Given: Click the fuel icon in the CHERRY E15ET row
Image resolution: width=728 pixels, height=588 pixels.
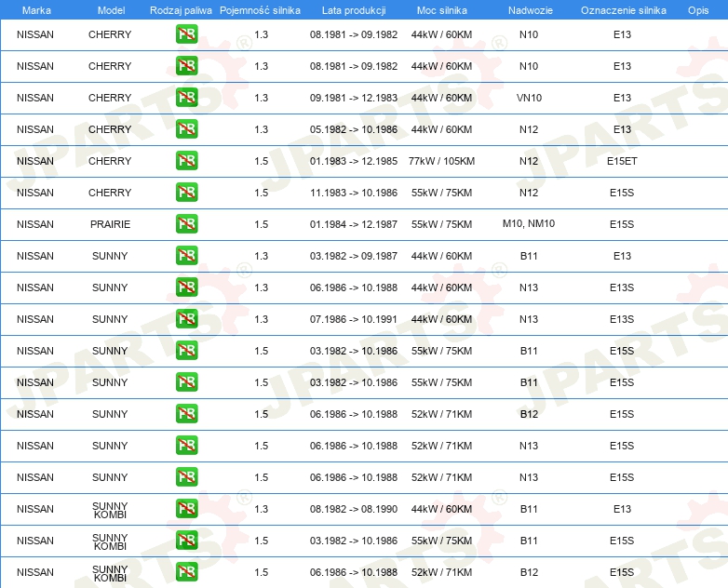Looking at the screenshot, I should pyautogui.click(x=186, y=161).
